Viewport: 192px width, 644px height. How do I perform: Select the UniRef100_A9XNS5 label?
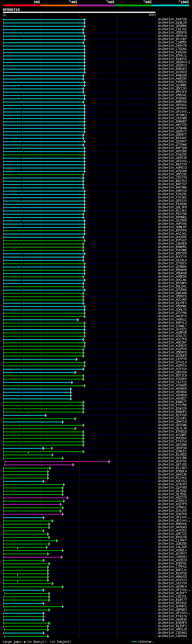[172, 389]
